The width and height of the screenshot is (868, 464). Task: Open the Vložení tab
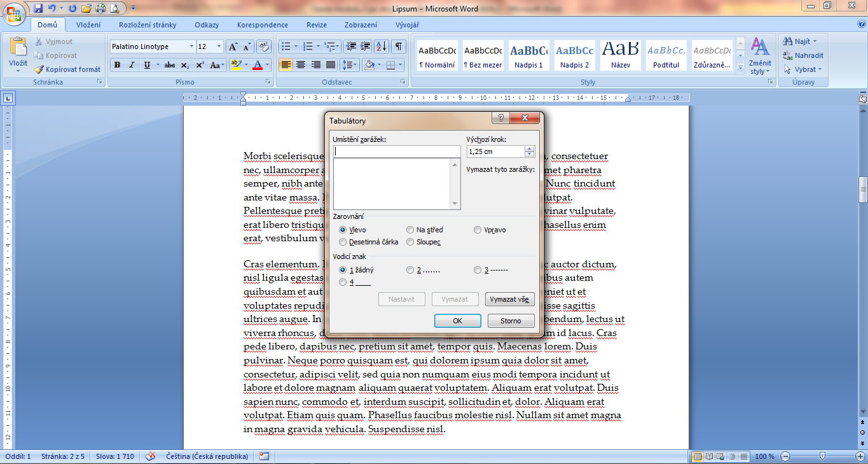pos(88,25)
